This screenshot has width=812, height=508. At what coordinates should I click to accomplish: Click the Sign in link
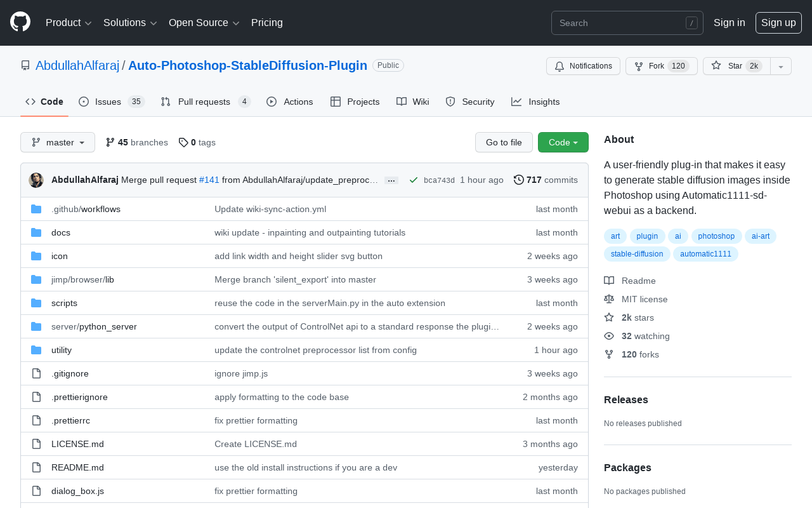pos(730,23)
